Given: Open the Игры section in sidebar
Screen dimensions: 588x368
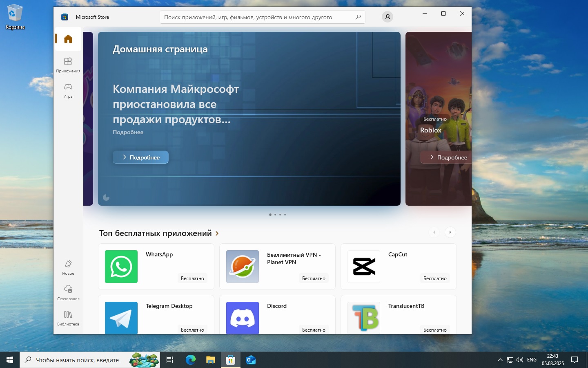Looking at the screenshot, I should [68, 90].
